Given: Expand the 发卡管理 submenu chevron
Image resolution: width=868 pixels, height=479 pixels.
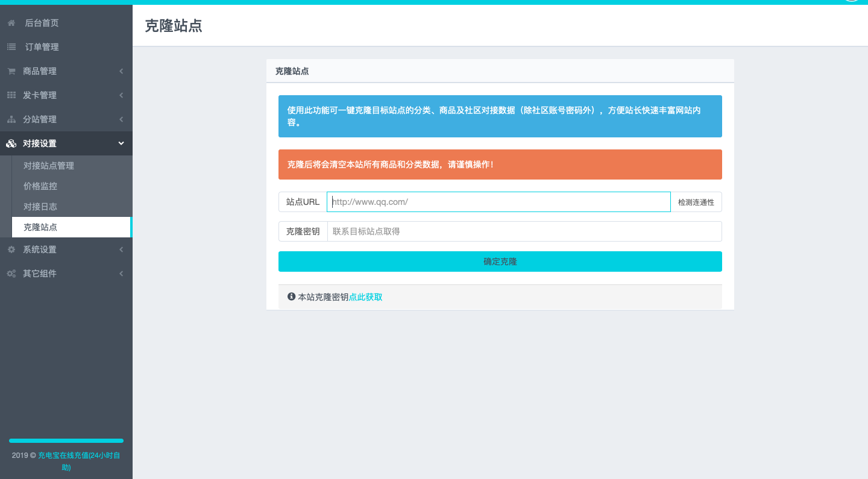Looking at the screenshot, I should click(x=121, y=95).
